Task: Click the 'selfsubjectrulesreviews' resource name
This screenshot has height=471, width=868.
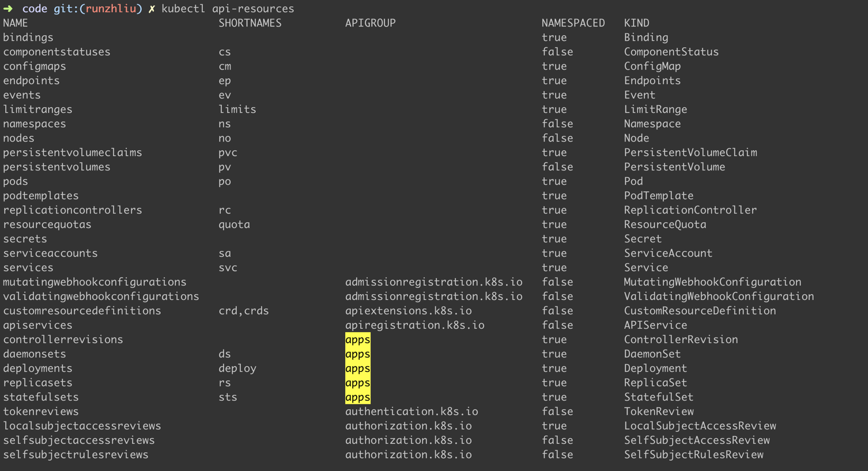Action: [76, 455]
